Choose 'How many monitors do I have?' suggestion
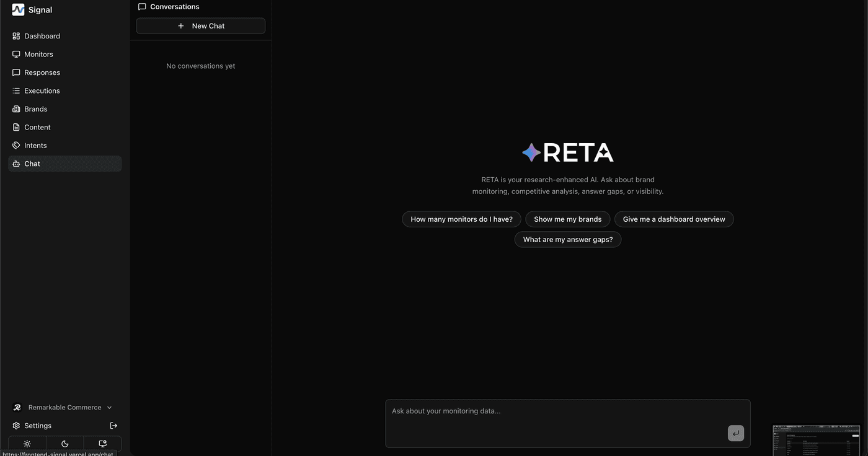This screenshot has width=868, height=456. (462, 219)
